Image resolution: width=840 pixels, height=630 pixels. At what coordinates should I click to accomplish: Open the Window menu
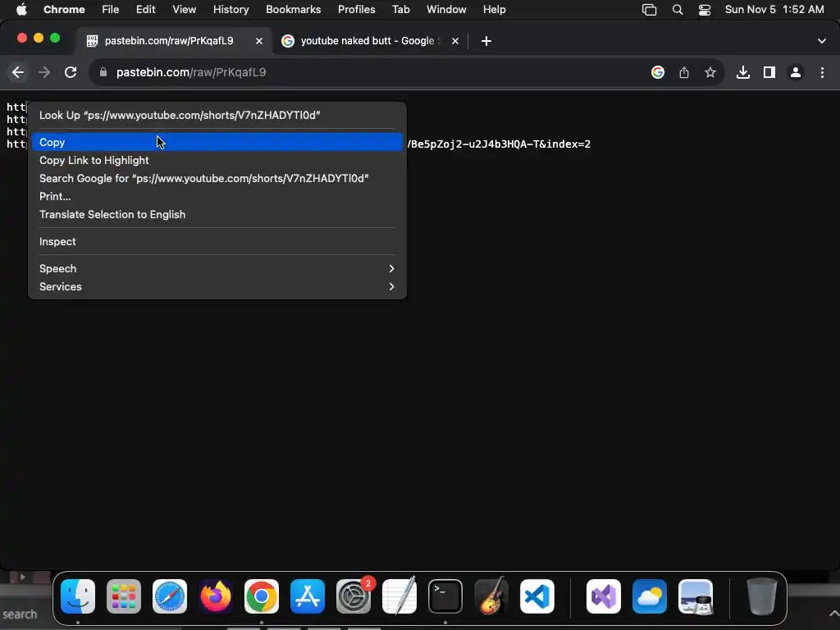click(x=446, y=10)
